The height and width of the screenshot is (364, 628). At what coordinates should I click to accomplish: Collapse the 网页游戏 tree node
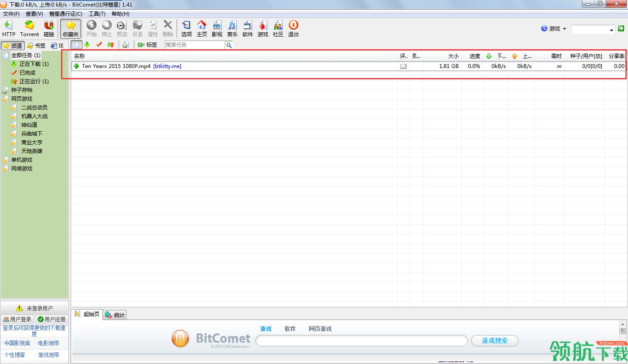tap(22, 99)
